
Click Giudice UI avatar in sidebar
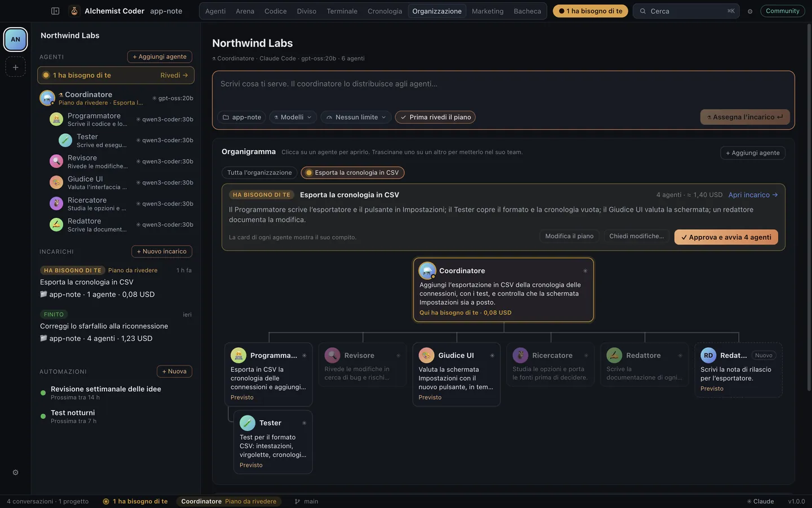(x=56, y=182)
